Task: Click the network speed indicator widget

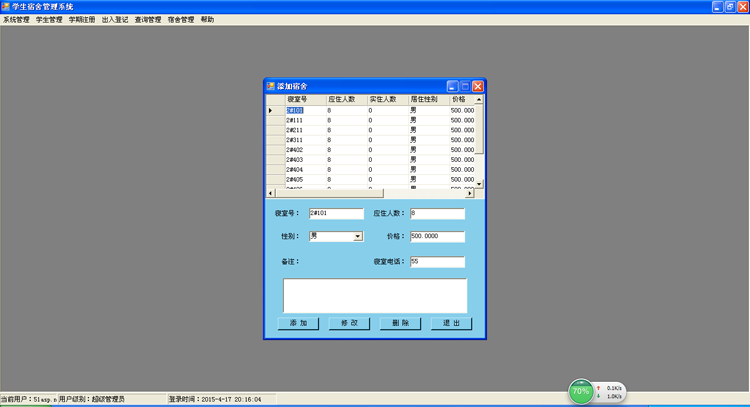Action: [609, 392]
